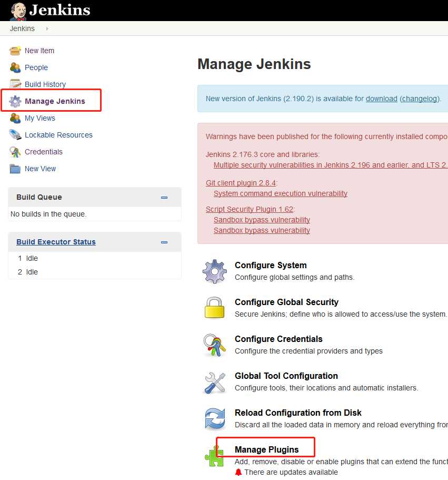Open the changelog link

[420, 99]
